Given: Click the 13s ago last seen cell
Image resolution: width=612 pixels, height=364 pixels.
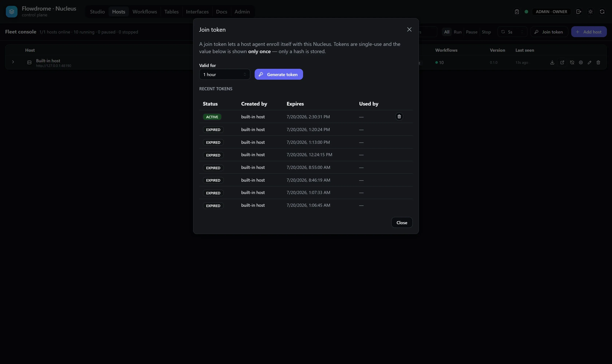Looking at the screenshot, I should coord(522,63).
